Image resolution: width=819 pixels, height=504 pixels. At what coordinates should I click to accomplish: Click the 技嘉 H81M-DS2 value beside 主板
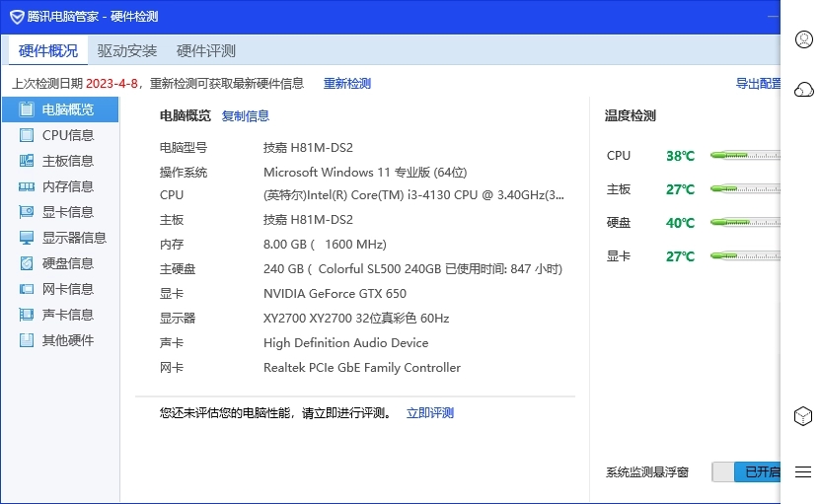coord(308,219)
